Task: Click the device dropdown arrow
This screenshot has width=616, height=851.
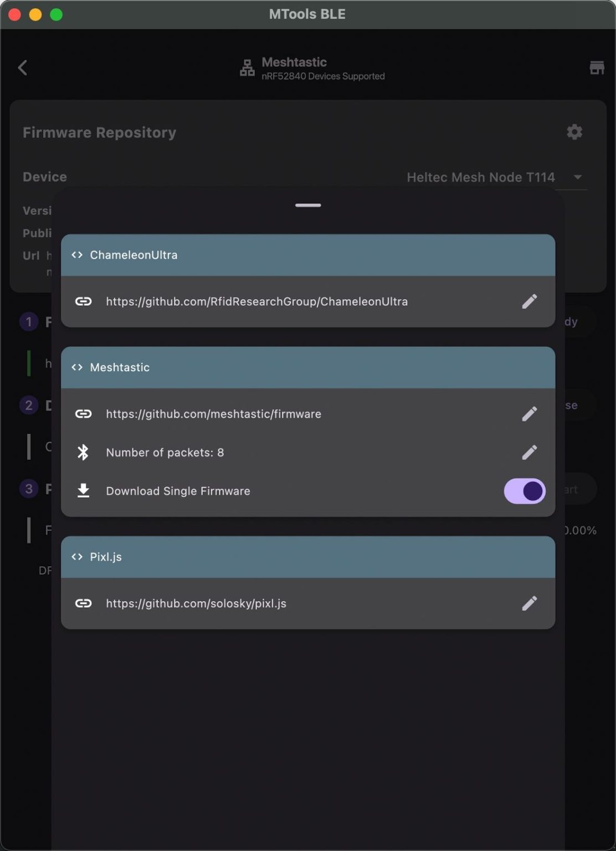Action: 577,177
